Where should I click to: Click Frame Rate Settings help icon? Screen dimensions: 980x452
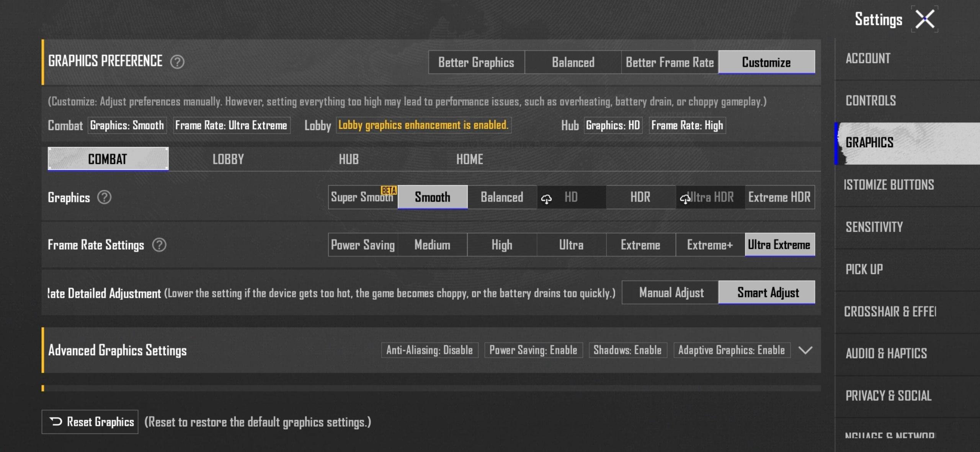[159, 245]
